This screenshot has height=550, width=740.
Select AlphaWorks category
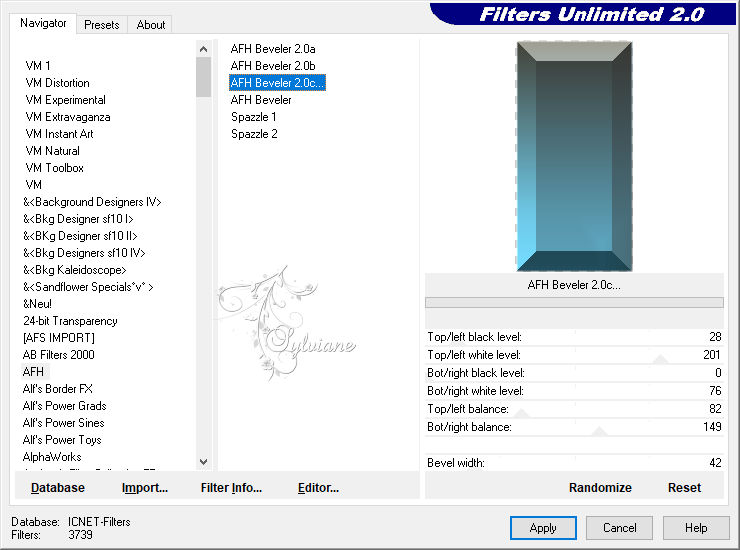click(x=52, y=457)
